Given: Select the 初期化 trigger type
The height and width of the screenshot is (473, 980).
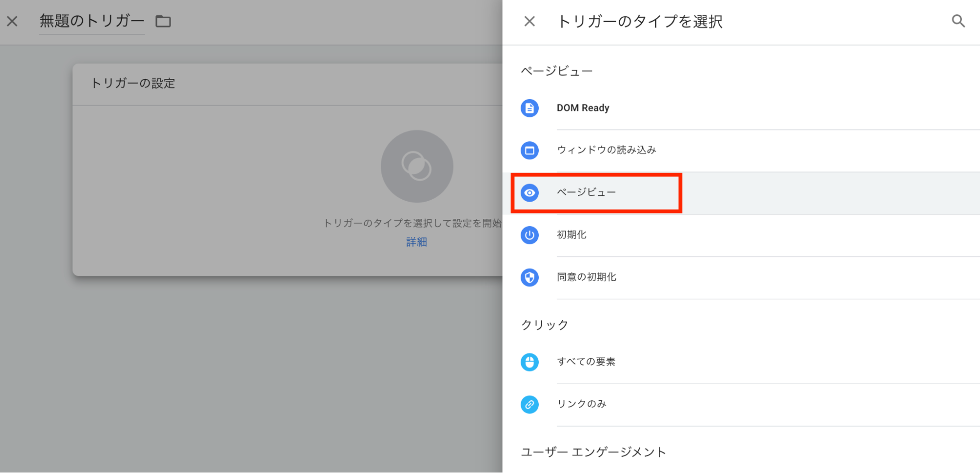Looking at the screenshot, I should [x=741, y=235].
